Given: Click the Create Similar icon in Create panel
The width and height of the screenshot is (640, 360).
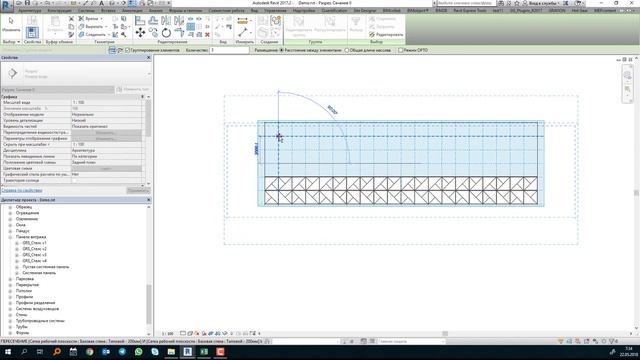Looking at the screenshot, I should (x=276, y=21).
